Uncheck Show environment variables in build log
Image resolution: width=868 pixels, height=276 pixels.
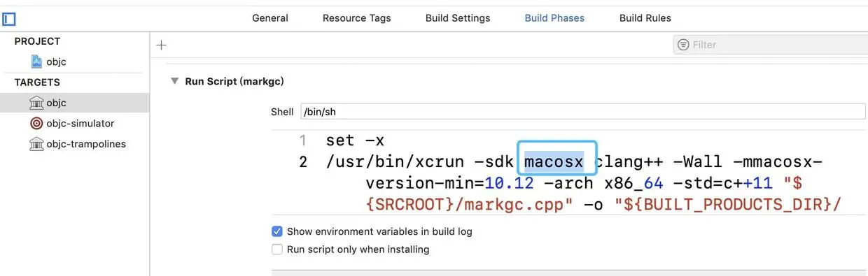pos(277,231)
